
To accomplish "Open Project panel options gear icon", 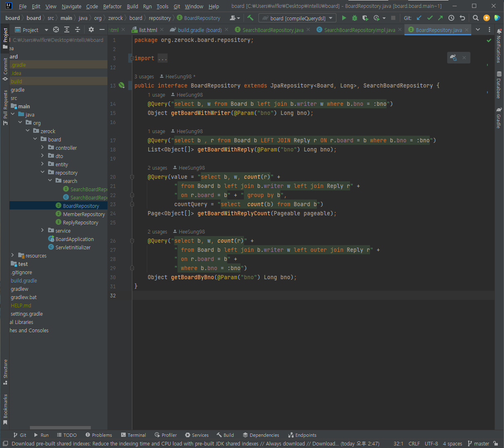I will tap(91, 29).
